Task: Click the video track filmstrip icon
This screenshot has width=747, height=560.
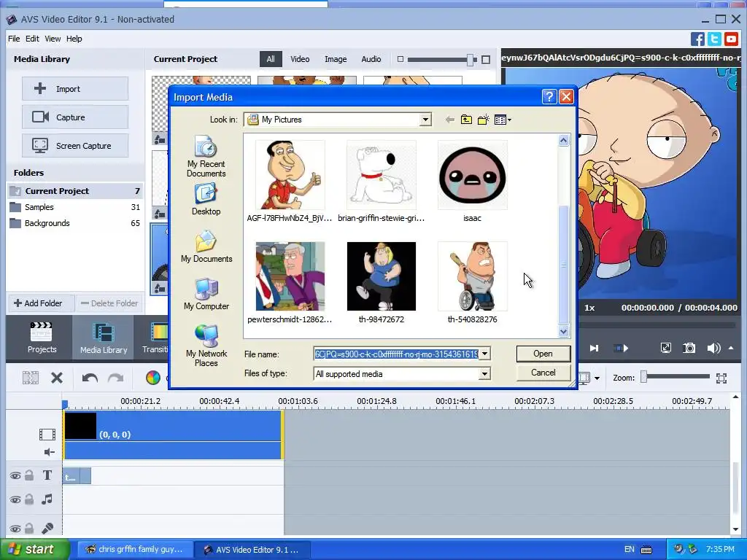Action: 47,434
